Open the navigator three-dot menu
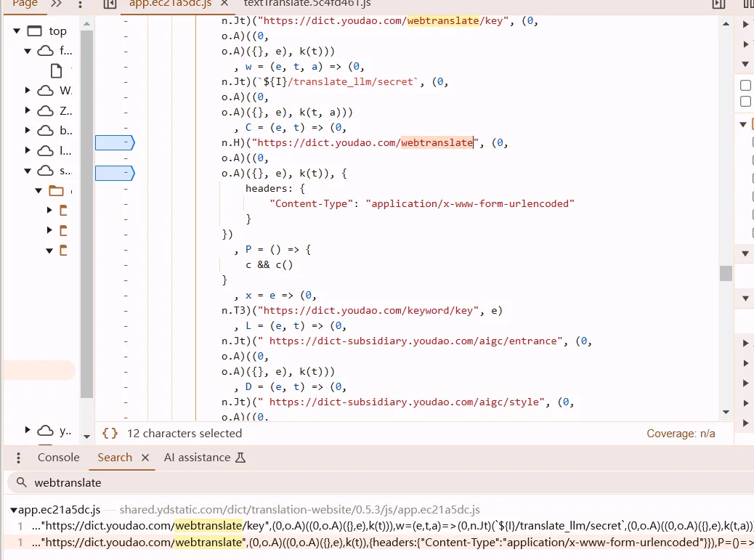Screen dimensions: 754x560 coord(81,4)
